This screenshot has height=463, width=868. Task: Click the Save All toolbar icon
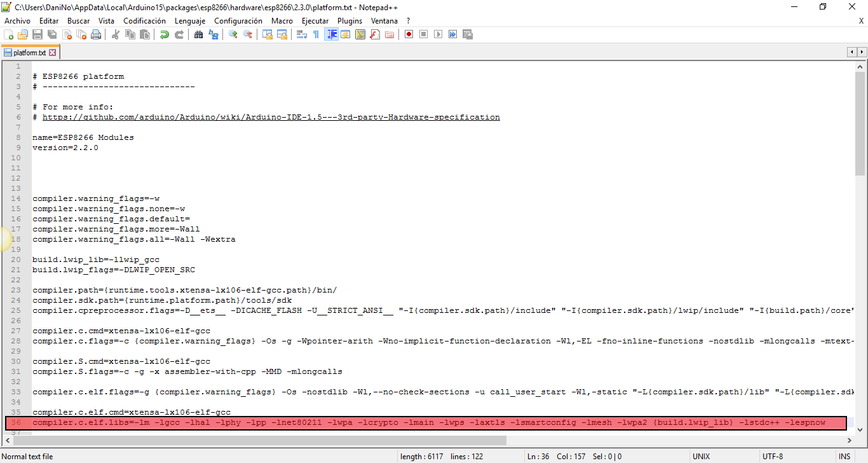(52, 34)
